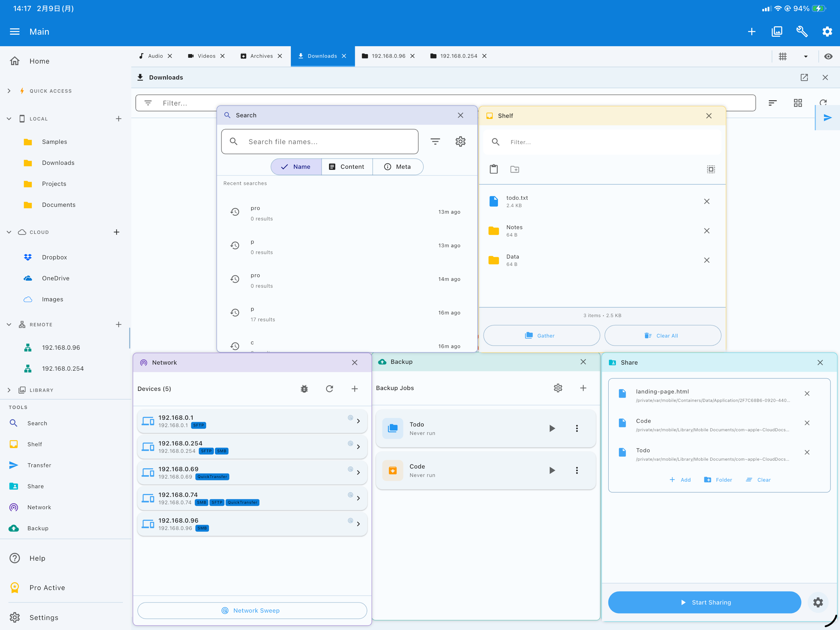Run a Network Sweep
The height and width of the screenshot is (630, 840).
coord(252,610)
